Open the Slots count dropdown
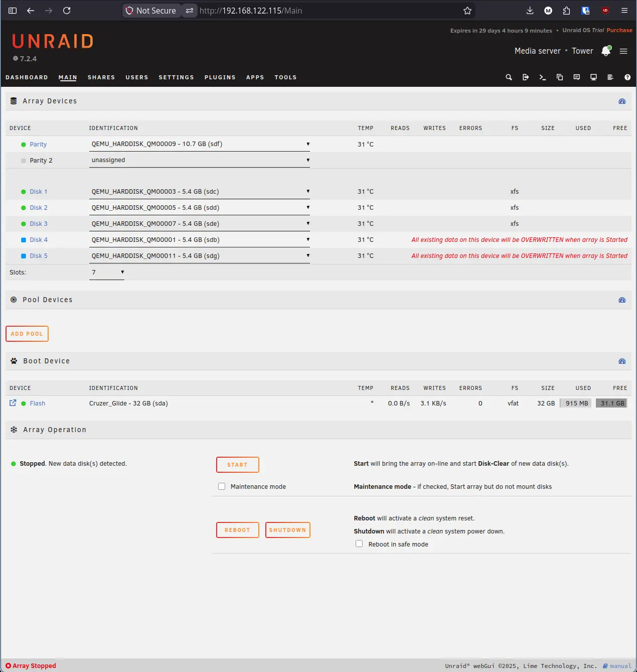Screen dimensions: 637x672 (x=107, y=273)
